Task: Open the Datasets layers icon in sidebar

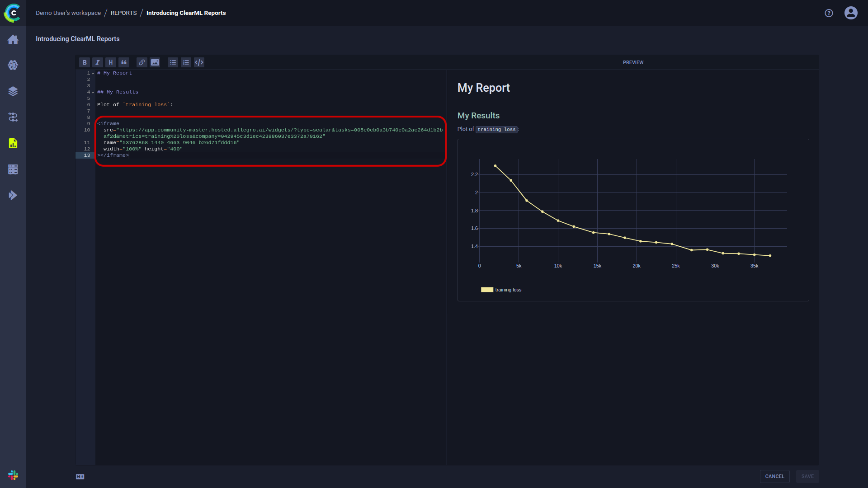Action: click(13, 91)
